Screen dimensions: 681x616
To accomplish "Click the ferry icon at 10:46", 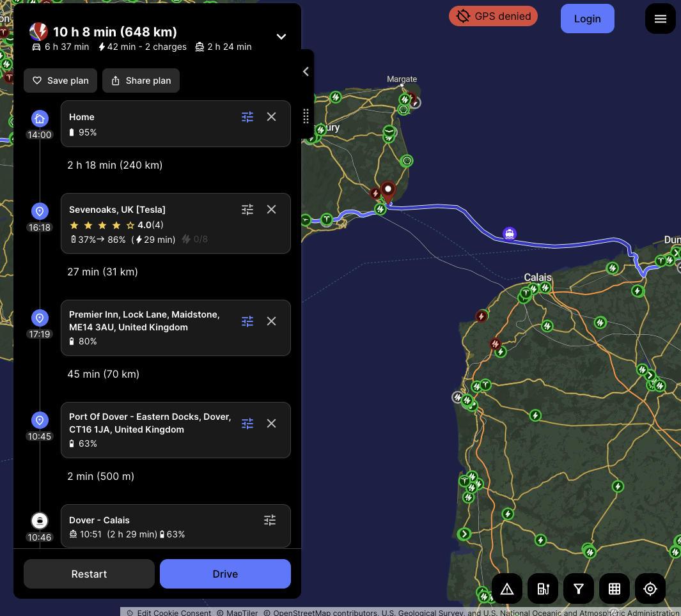I will 40,521.
